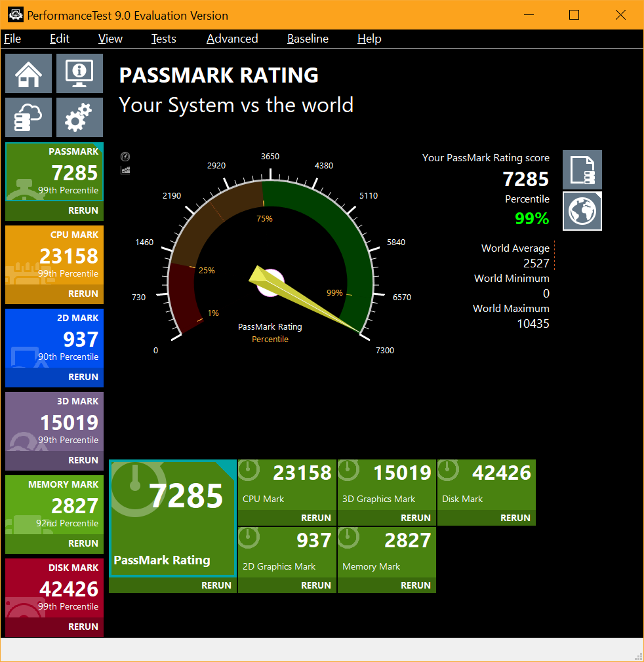The height and width of the screenshot is (662, 644).
Task: Click the PASSMARK RATING heading
Action: coord(219,75)
